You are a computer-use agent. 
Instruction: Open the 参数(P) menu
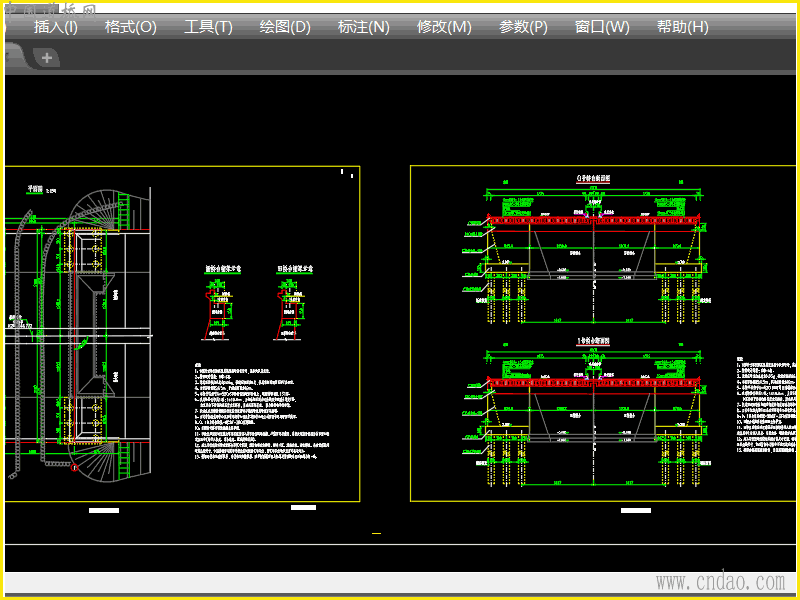point(523,27)
